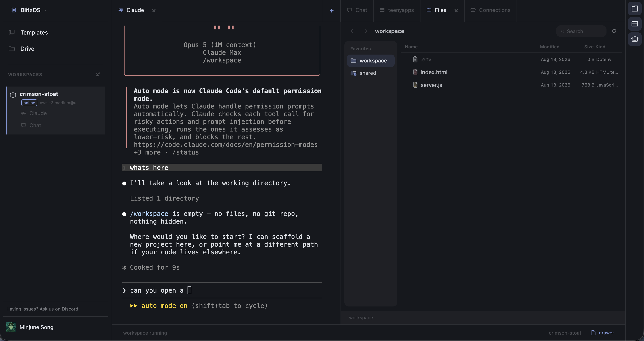Select workspace in Favorites
The height and width of the screenshot is (341, 644).
point(371,61)
